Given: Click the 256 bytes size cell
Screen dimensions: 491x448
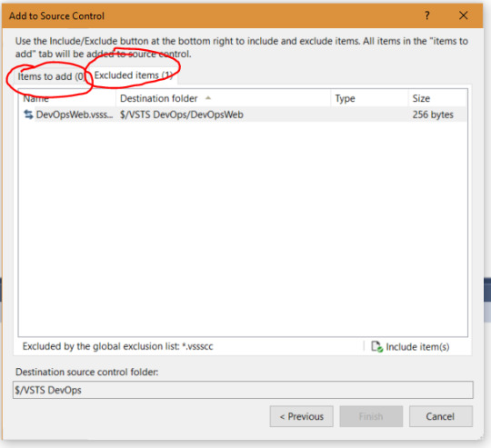Looking at the screenshot, I should 433,114.
